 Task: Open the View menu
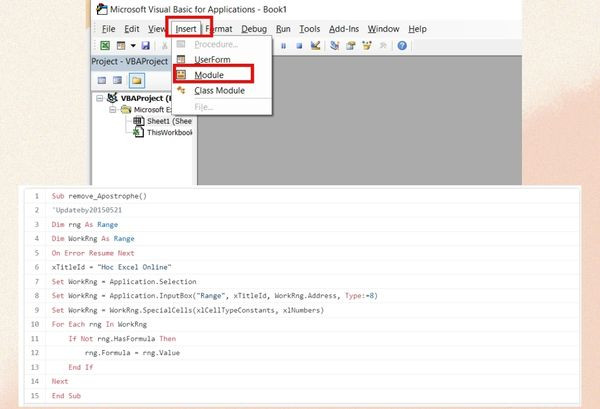(157, 29)
